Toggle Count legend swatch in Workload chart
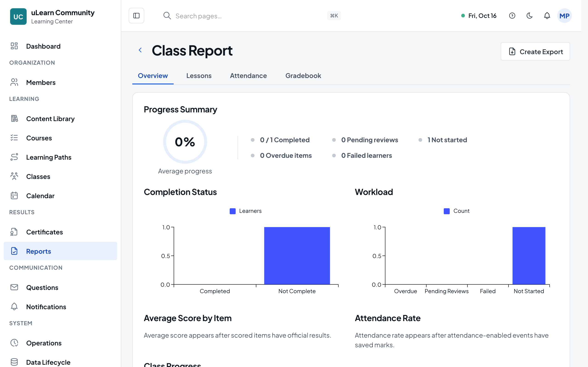Screen dimensions: 588x367 tap(447, 211)
